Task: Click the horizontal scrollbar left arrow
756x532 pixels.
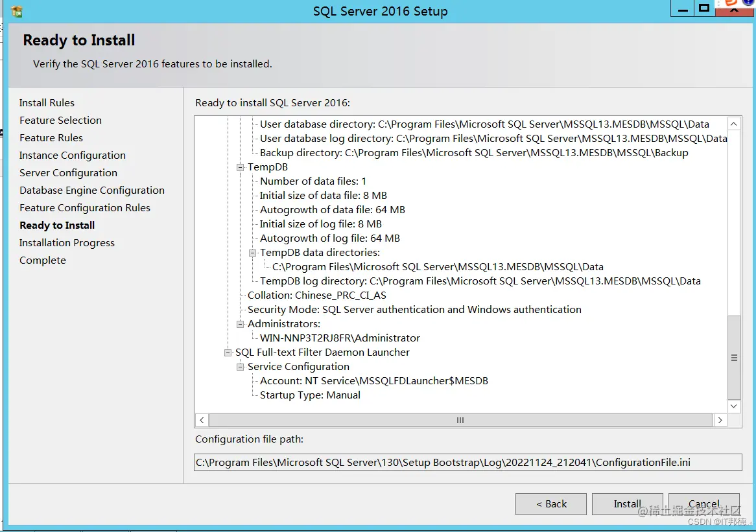Action: click(202, 420)
